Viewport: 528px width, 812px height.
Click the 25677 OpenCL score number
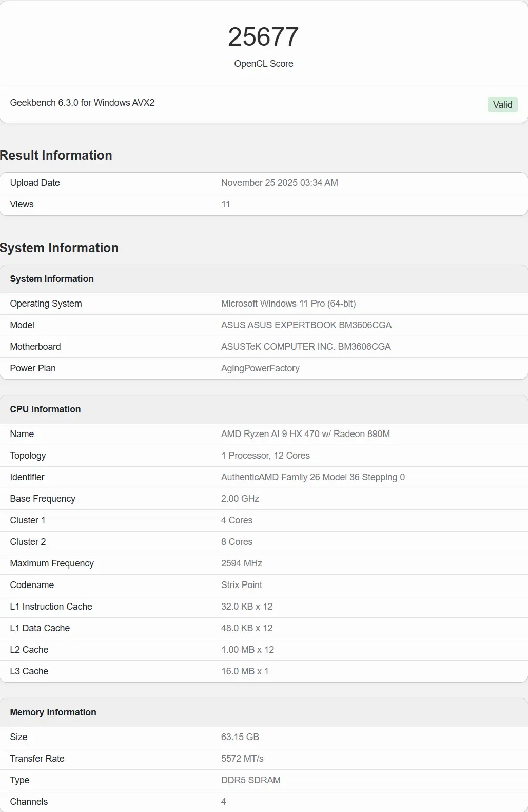pyautogui.click(x=263, y=37)
